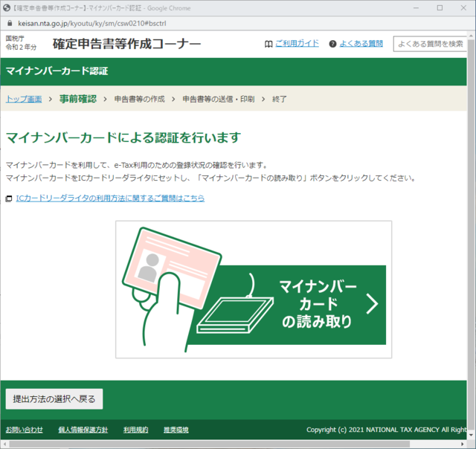Image resolution: width=476 pixels, height=449 pixels.
Task: Open the ご利用ガイド link
Action: tap(297, 44)
